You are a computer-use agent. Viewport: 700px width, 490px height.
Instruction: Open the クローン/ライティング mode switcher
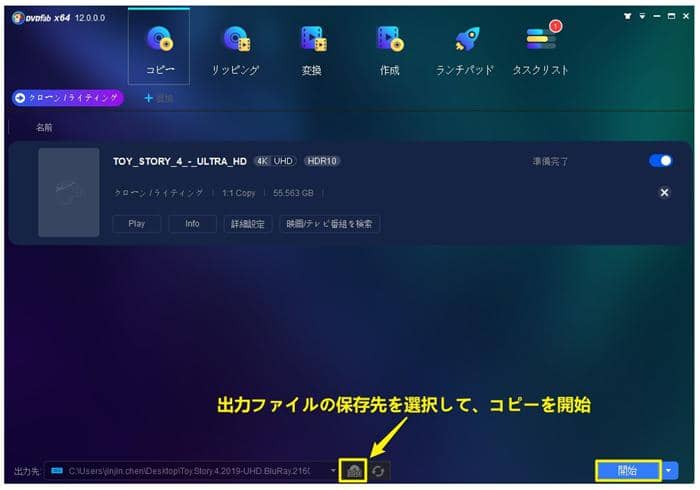click(x=68, y=98)
